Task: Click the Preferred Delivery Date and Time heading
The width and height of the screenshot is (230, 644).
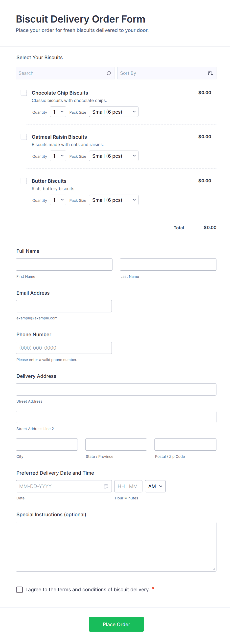Action: click(x=55, y=473)
